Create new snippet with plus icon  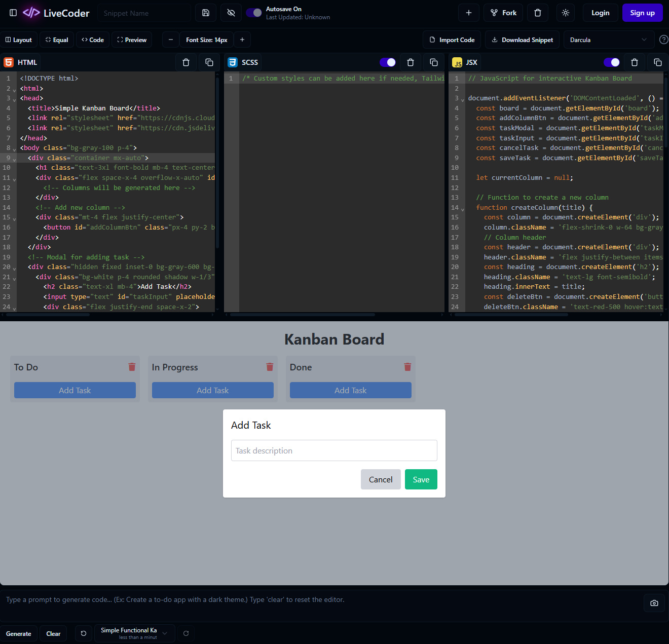[x=469, y=13]
